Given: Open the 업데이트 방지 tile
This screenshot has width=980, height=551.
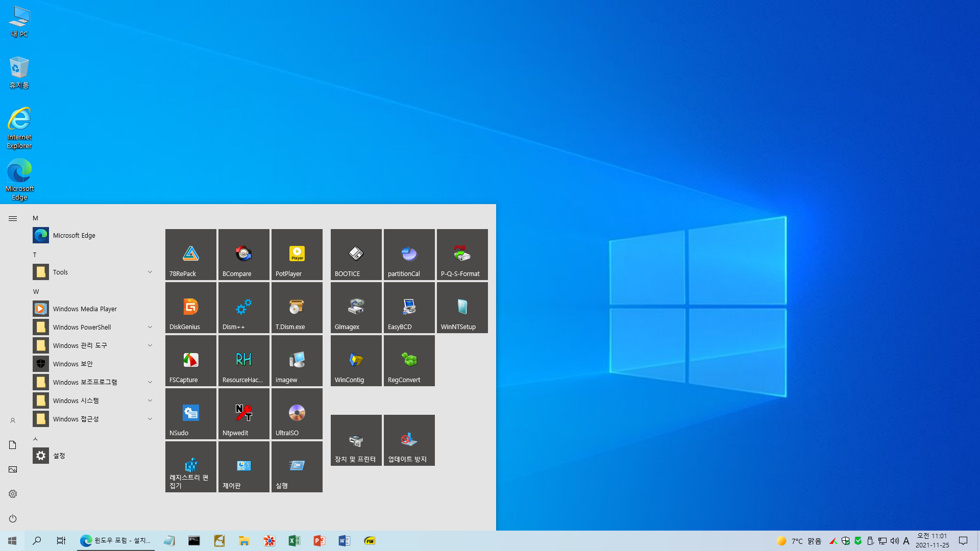Looking at the screenshot, I should pyautogui.click(x=409, y=440).
